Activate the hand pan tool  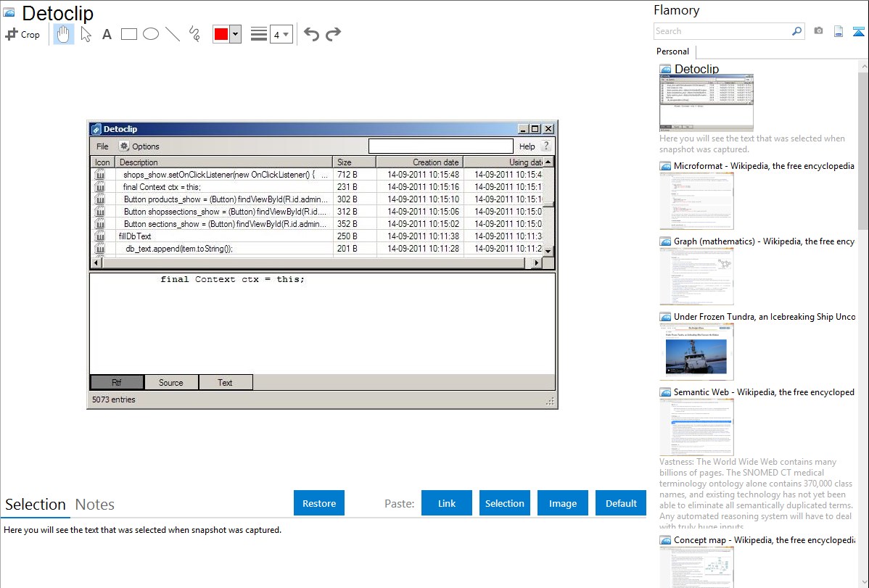tap(64, 34)
